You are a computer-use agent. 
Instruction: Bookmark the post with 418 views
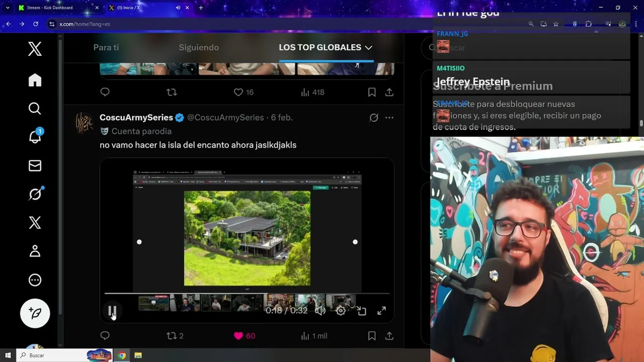pos(372,92)
